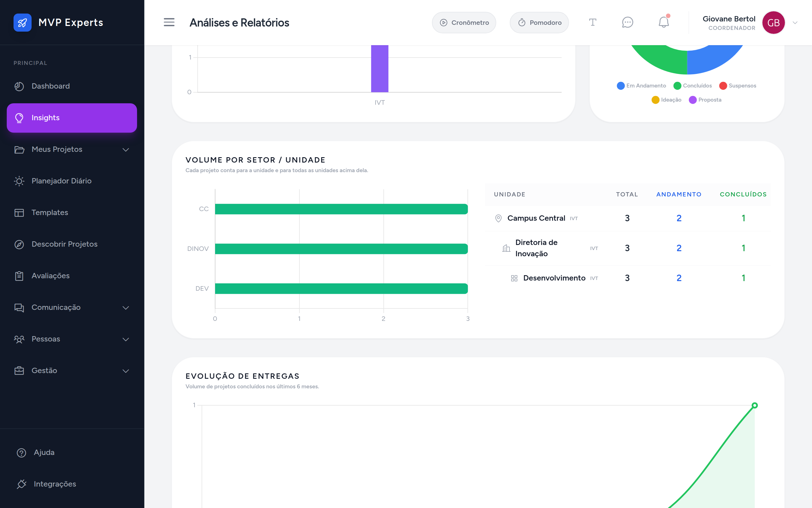Select the Desenvolvimento row name
The image size is (812, 508).
point(554,278)
